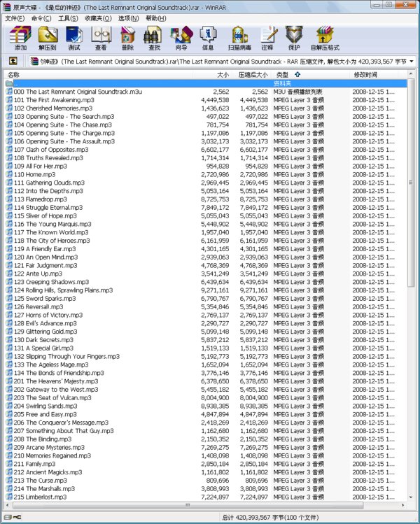This screenshot has height=524, width=420.
Task: Click the Add (添加) toolbar icon
Action: tap(20, 38)
